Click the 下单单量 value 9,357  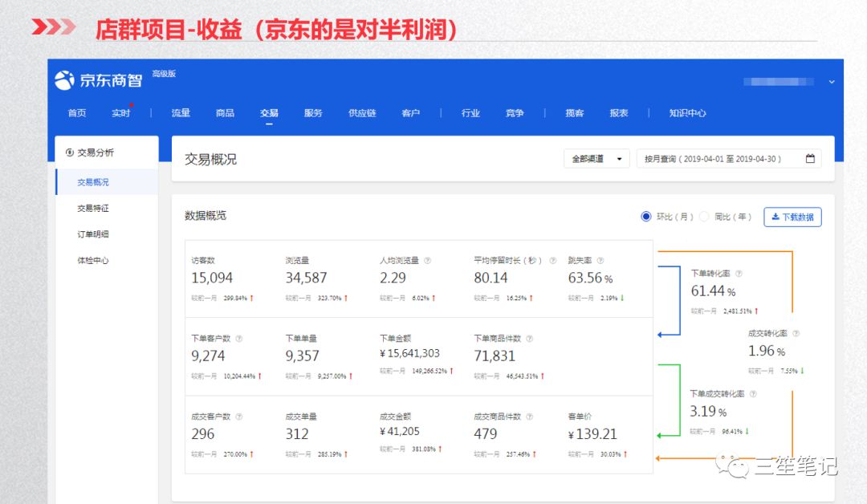302,356
